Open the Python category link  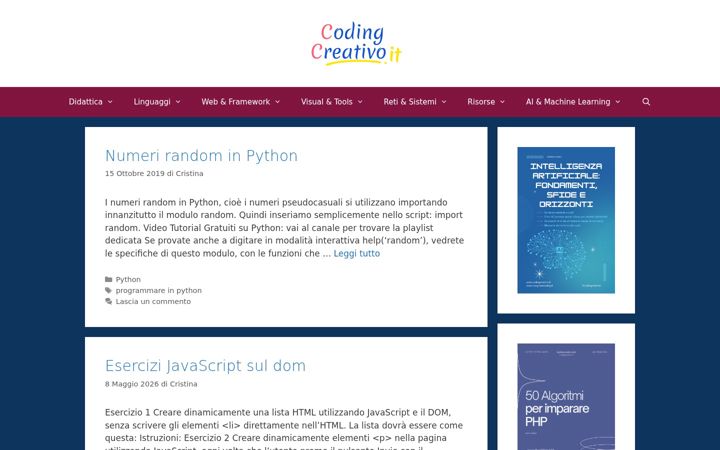tap(128, 279)
